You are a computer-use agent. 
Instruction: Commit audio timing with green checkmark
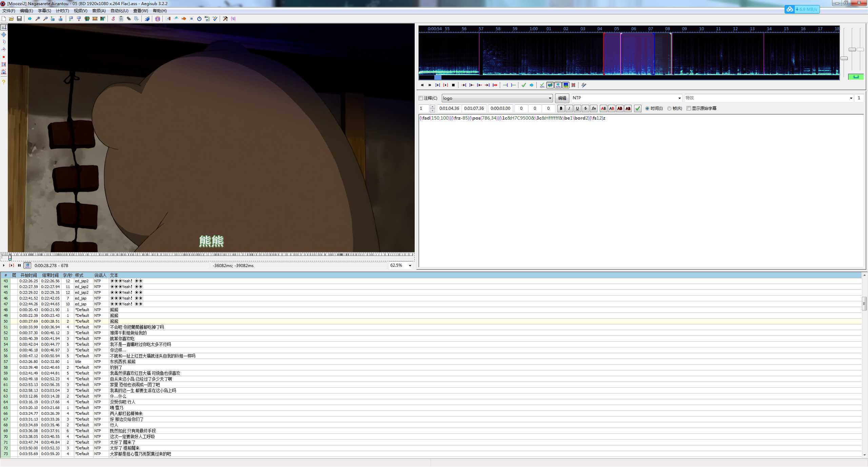pyautogui.click(x=524, y=85)
